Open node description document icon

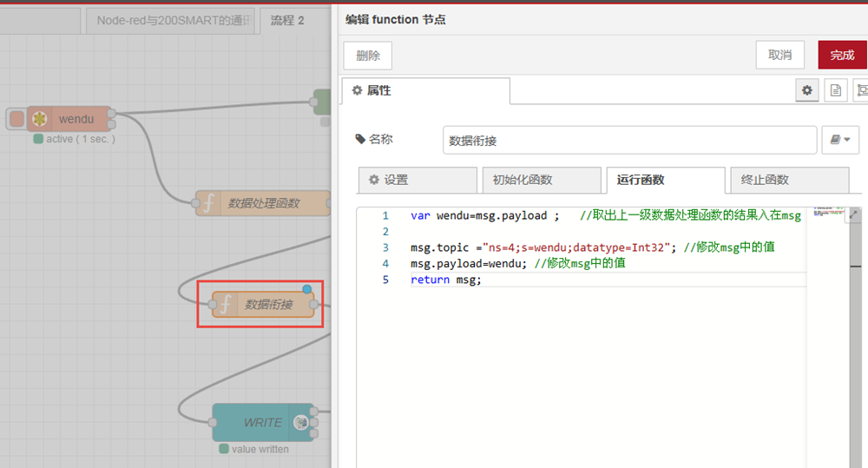[x=836, y=90]
